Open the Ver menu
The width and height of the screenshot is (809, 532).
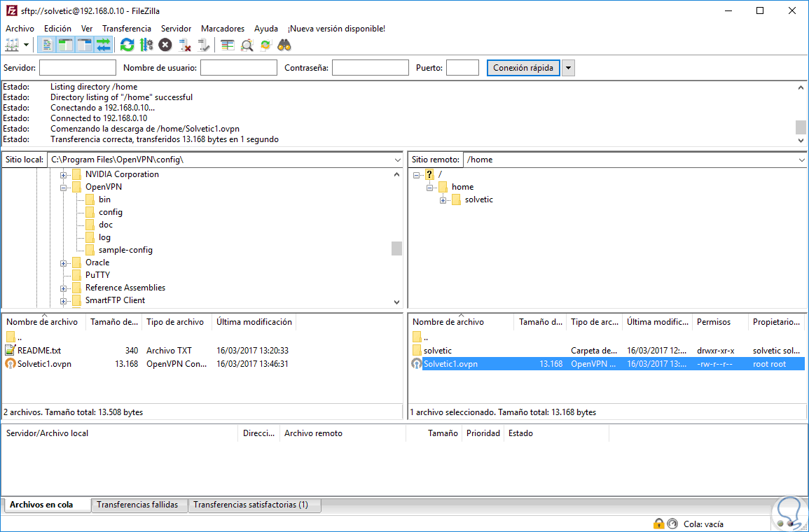[87, 29]
